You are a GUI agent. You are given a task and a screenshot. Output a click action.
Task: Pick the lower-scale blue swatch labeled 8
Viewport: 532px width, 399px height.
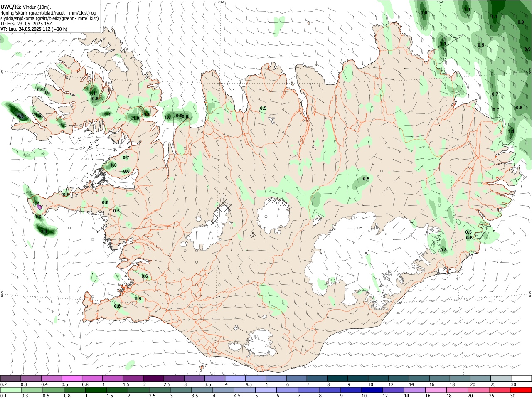(330, 390)
